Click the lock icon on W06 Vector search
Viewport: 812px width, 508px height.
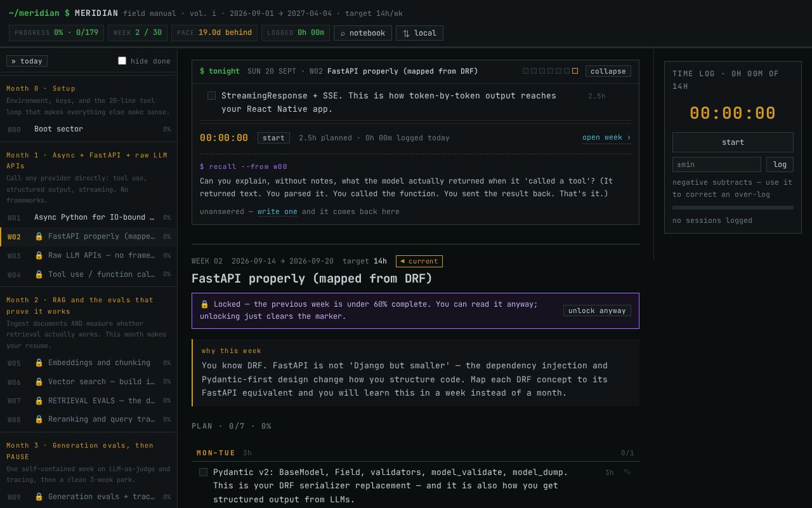(x=39, y=382)
